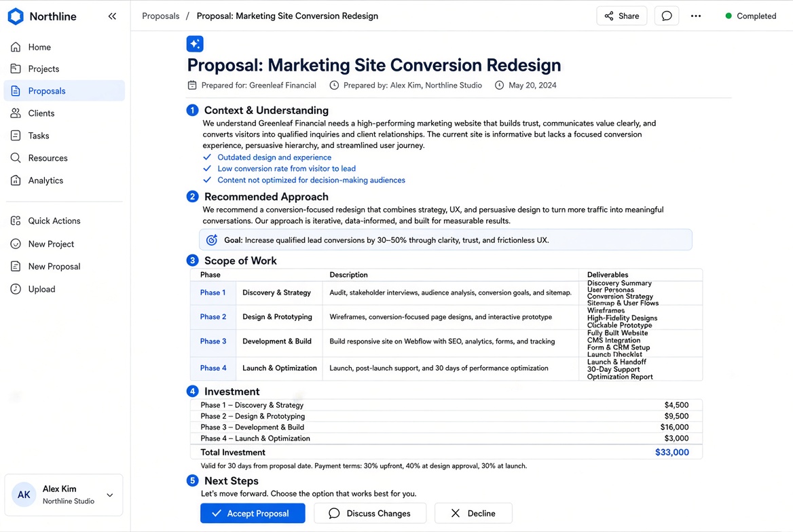Click 'Phase 2 – Design & Prototyping' investment row

coord(445,416)
